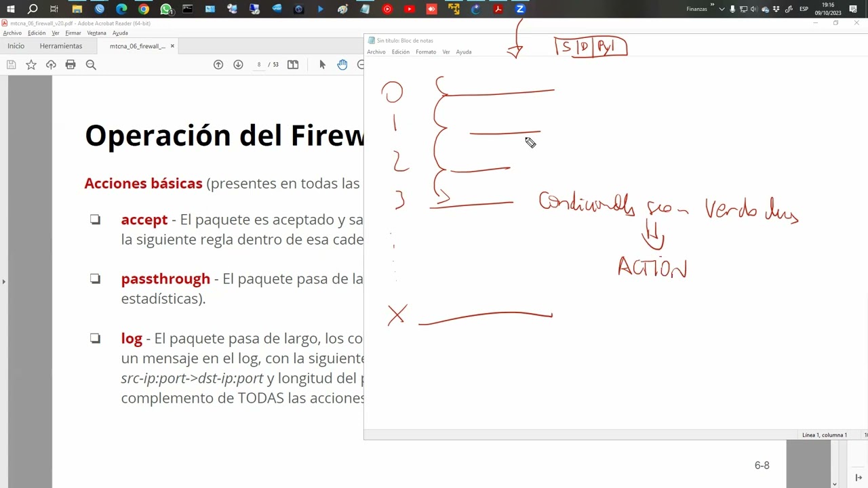Expand the right tools pane arrow in Acrobat
This screenshot has height=488, width=868.
[x=859, y=478]
